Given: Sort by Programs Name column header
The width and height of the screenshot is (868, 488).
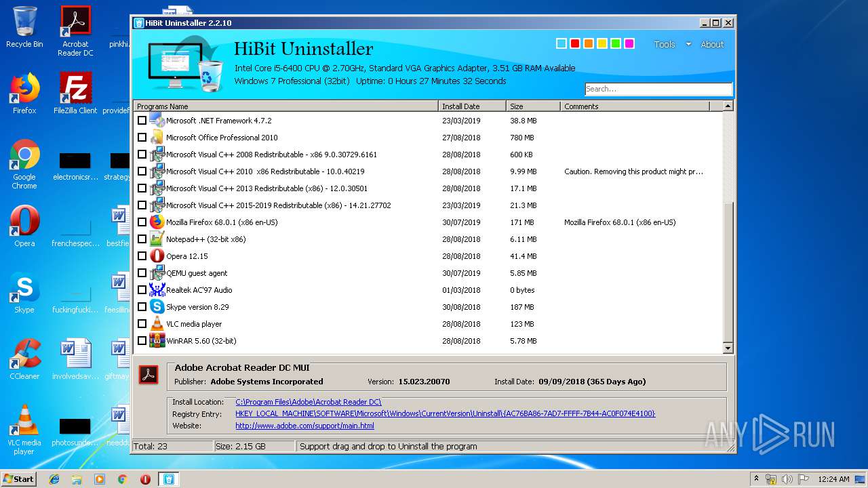Looking at the screenshot, I should point(286,106).
